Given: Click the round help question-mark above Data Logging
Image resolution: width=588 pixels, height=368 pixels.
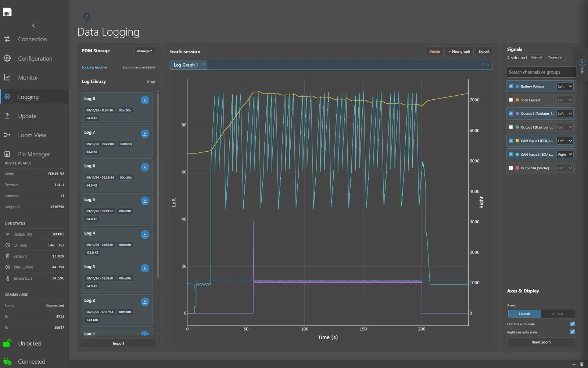Looking at the screenshot, I should click(87, 16).
